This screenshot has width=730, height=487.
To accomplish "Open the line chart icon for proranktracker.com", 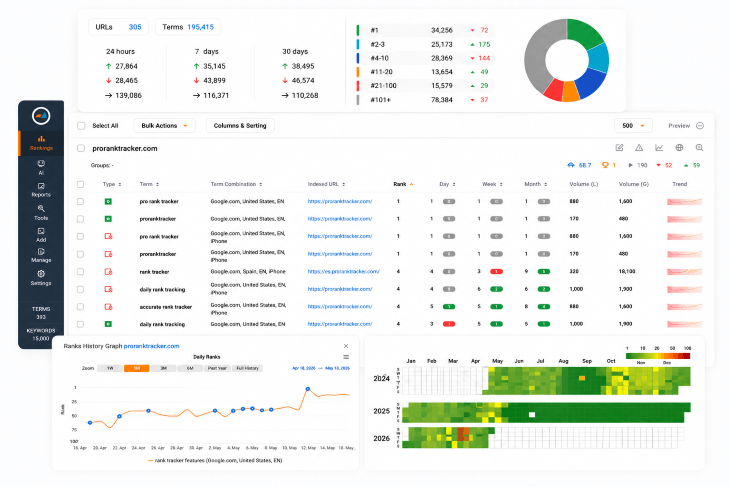I will (x=659, y=148).
